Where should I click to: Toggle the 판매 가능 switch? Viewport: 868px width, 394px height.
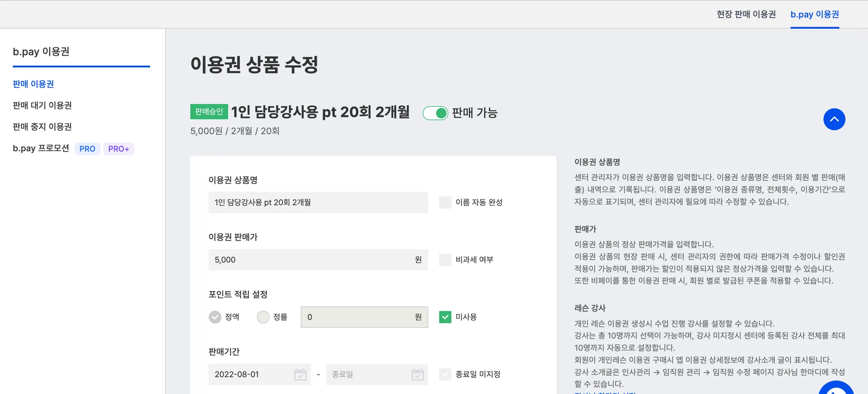click(x=435, y=113)
